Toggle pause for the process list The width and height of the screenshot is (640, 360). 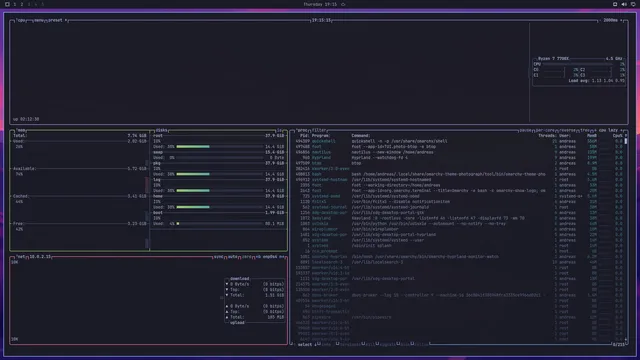[525, 131]
